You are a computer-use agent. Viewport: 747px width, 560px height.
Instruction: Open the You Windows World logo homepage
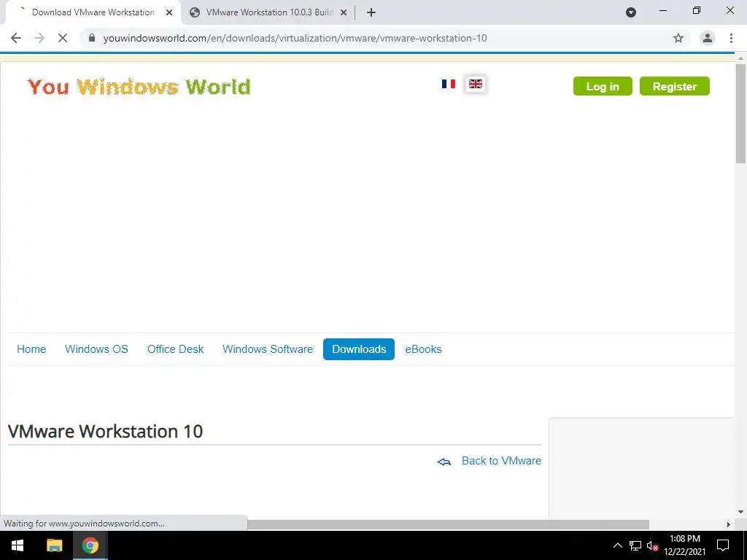pyautogui.click(x=139, y=87)
